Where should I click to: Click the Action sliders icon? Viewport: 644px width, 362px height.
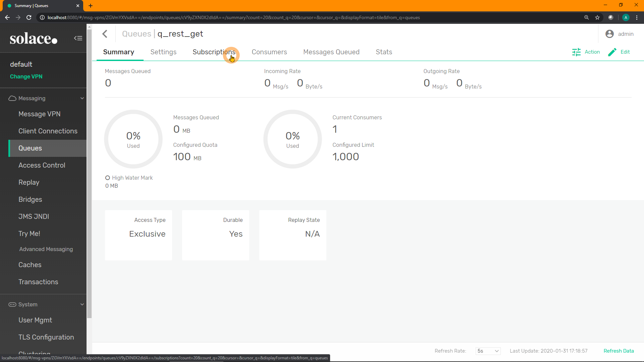pos(576,52)
